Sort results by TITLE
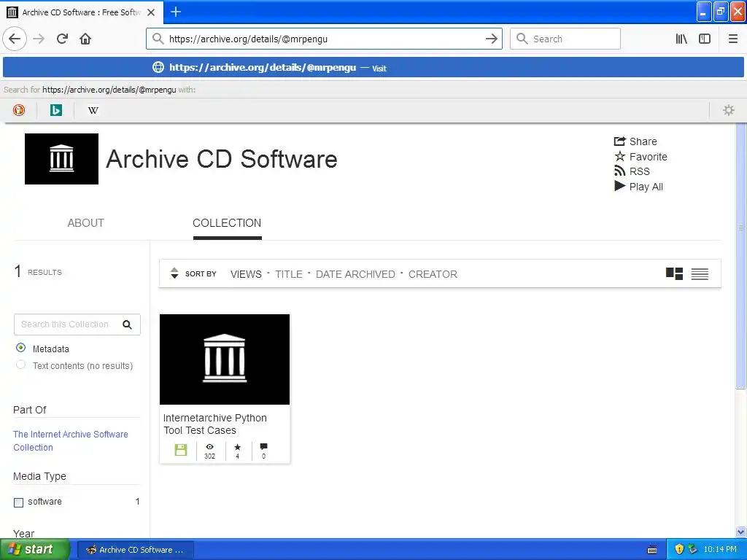This screenshot has width=747, height=560. (x=289, y=274)
